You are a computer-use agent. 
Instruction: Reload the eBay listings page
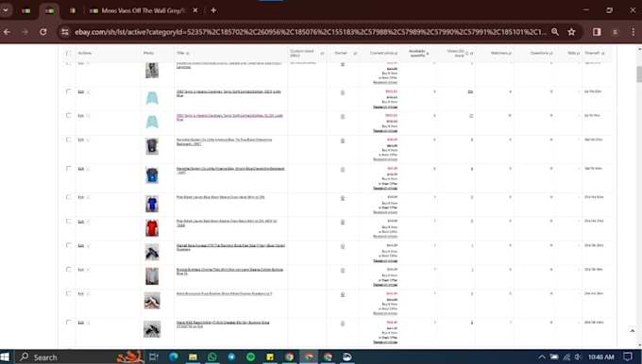point(43,32)
